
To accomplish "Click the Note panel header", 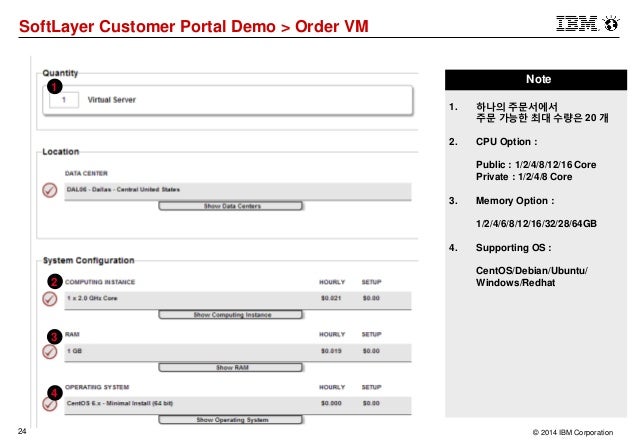I will (x=536, y=80).
